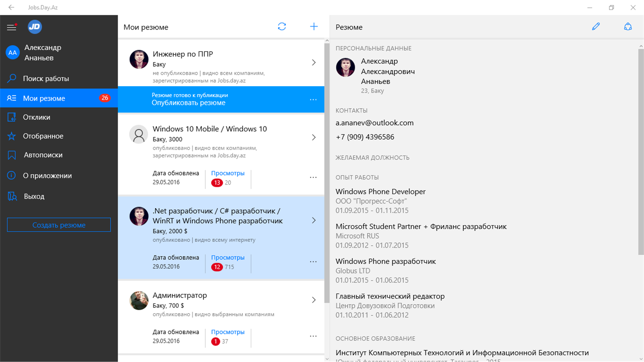The height and width of the screenshot is (362, 644).
Task: Open О приложении info page
Action: pos(59,176)
